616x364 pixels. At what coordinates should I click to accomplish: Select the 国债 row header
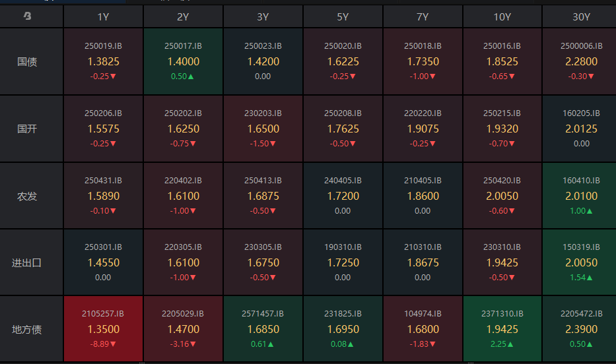tap(27, 62)
